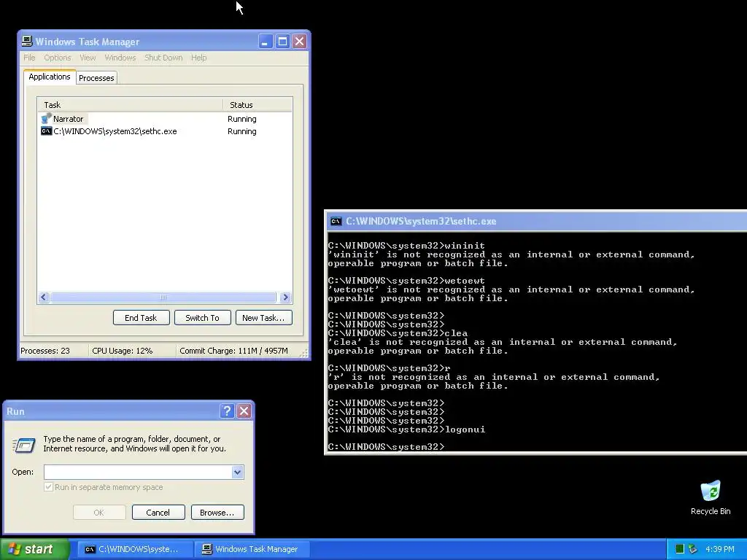The width and height of the screenshot is (747, 560).
Task: Click the sethc.exe console icon in the task list
Action: click(46, 131)
